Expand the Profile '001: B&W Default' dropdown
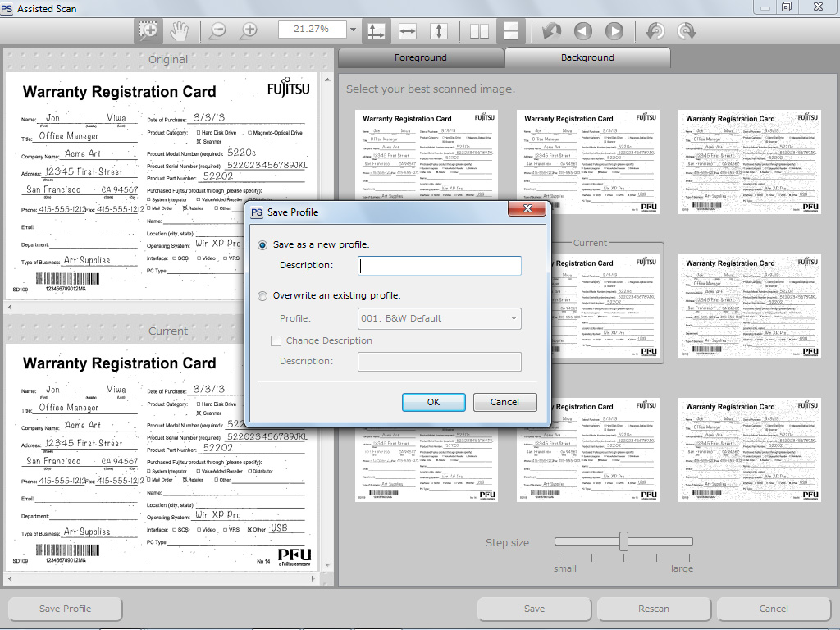Image resolution: width=840 pixels, height=630 pixels. pyautogui.click(x=514, y=318)
